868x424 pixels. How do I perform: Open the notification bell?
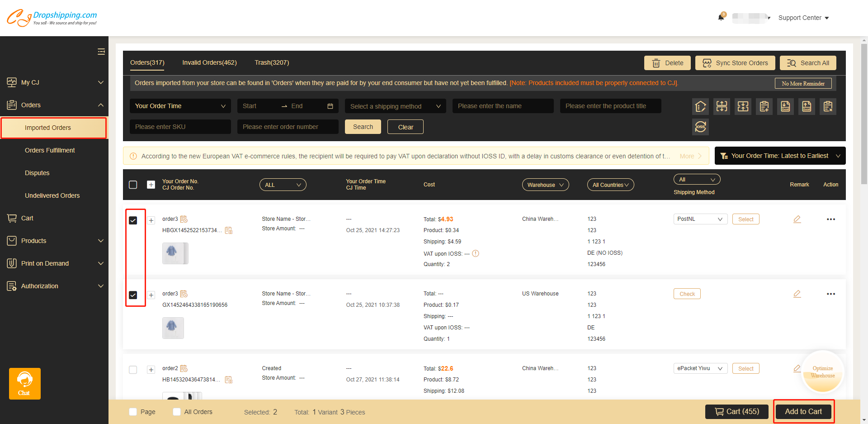(x=721, y=18)
